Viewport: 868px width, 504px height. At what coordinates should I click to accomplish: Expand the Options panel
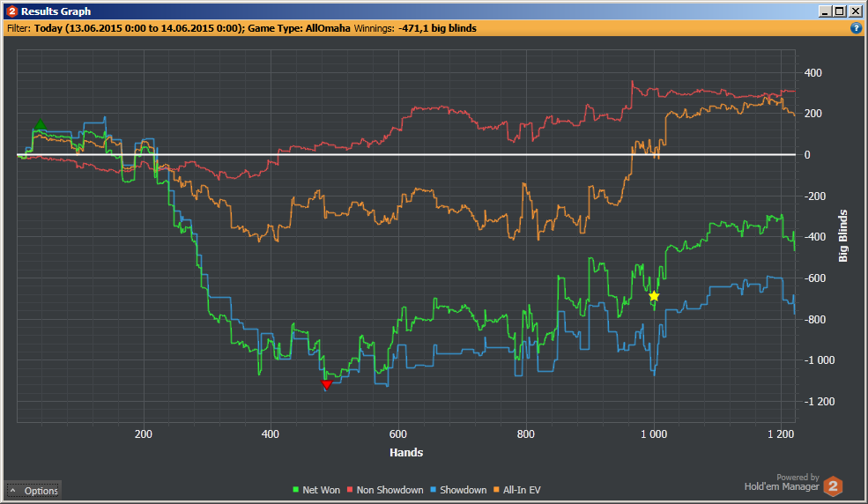(x=33, y=491)
